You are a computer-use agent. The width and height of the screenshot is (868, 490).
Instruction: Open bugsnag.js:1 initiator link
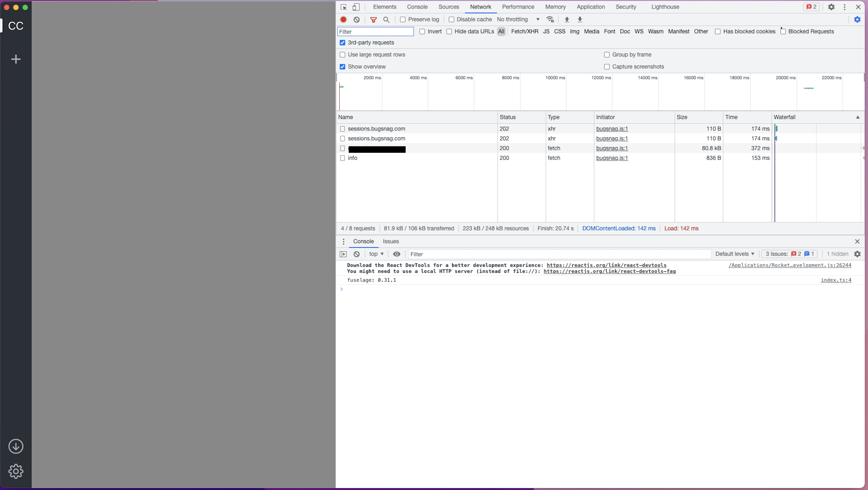tap(612, 129)
